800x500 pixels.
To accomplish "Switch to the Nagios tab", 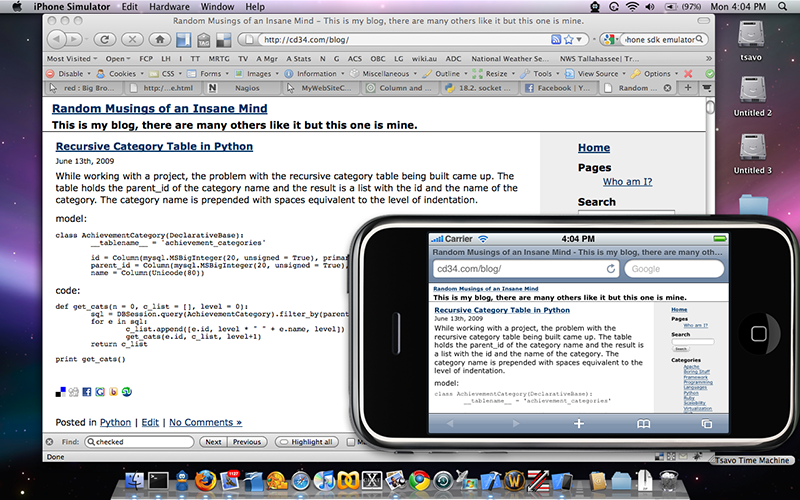I will [x=242, y=88].
